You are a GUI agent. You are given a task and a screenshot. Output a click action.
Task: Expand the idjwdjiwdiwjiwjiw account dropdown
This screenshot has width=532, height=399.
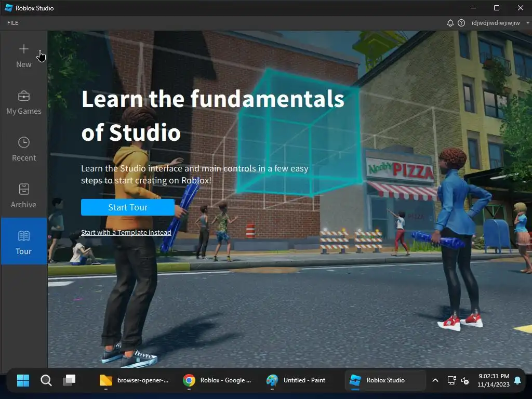[x=500, y=23]
